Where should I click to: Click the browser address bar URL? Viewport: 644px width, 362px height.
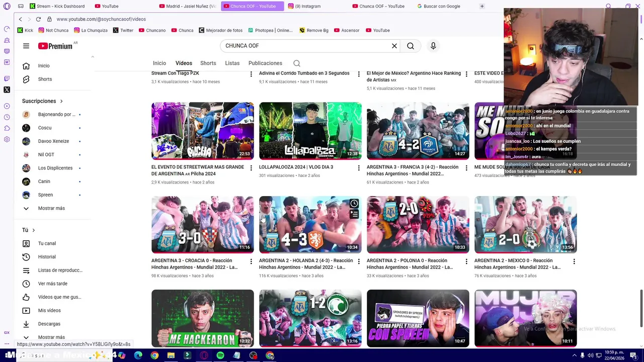tap(101, 19)
